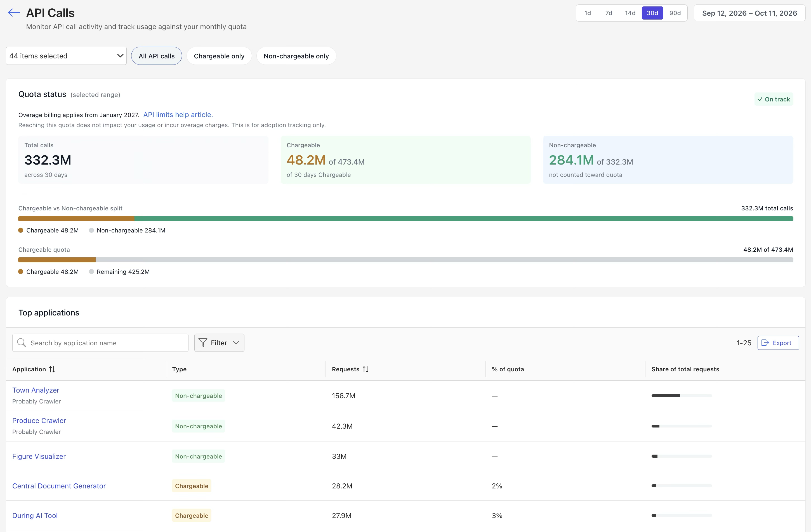Open the API limits help article link
This screenshot has width=811, height=532.
point(178,115)
